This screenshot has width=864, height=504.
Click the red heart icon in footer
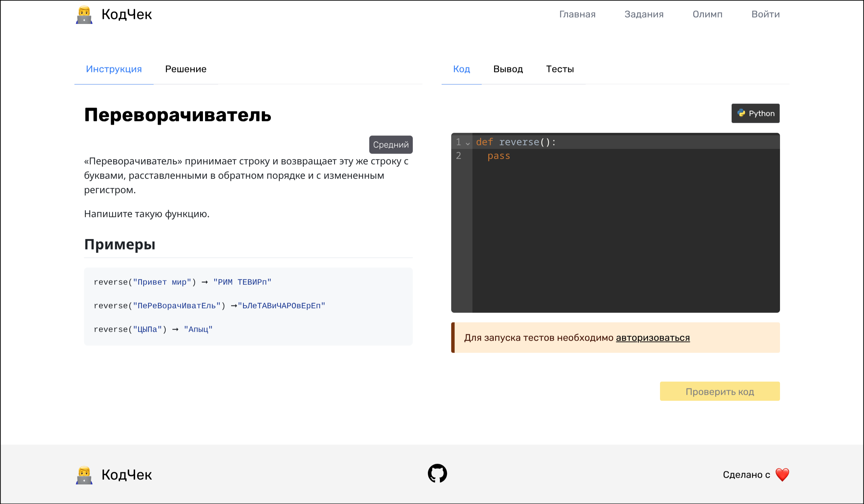[x=782, y=475]
